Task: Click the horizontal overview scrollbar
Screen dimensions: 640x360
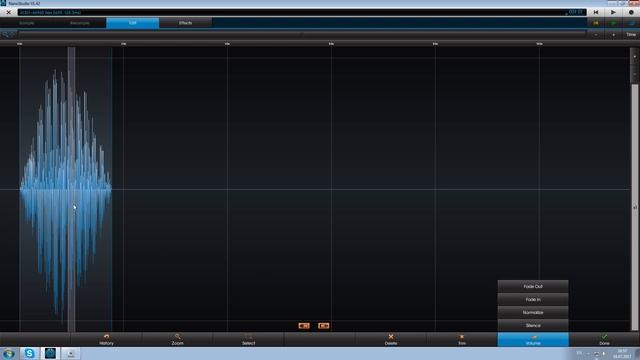Action: tap(302, 35)
